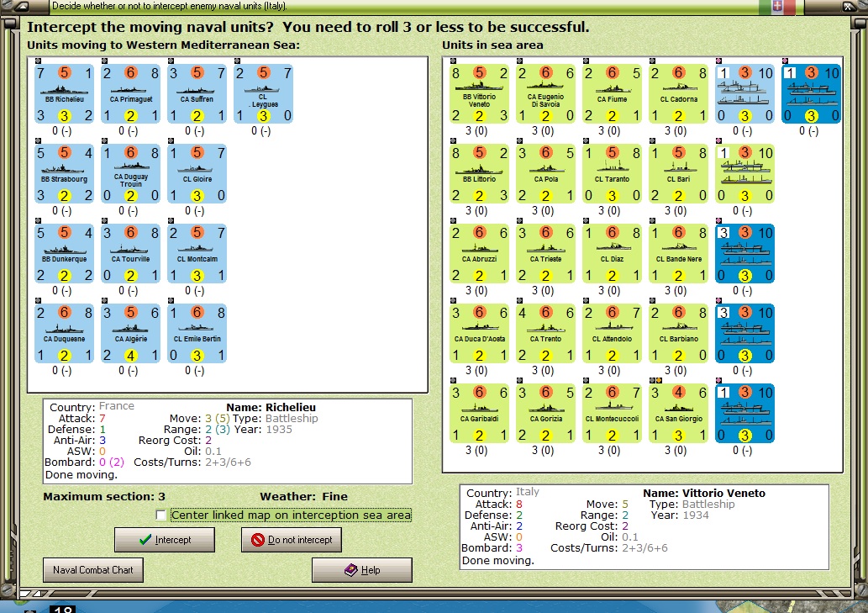The width and height of the screenshot is (868, 613).
Task: Select the BB Richelieu battleship counter
Action: (64, 94)
